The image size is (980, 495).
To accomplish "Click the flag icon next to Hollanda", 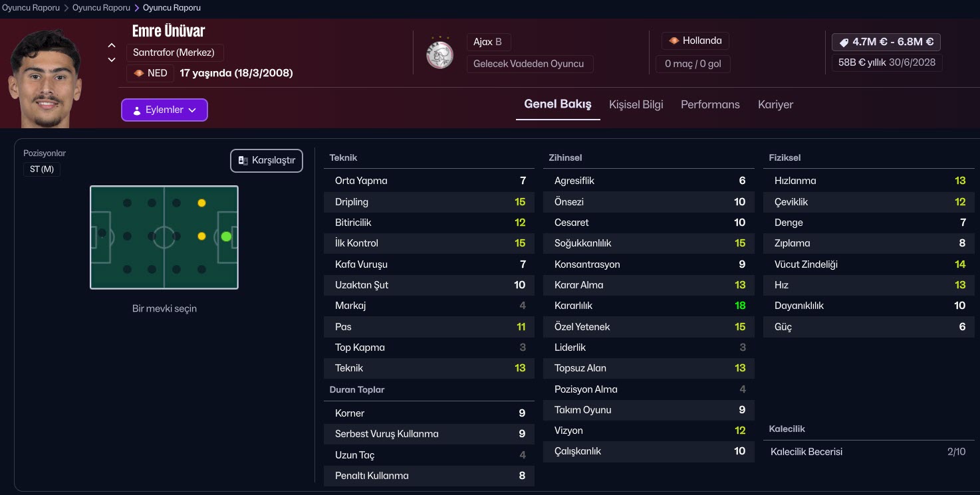I will [674, 41].
